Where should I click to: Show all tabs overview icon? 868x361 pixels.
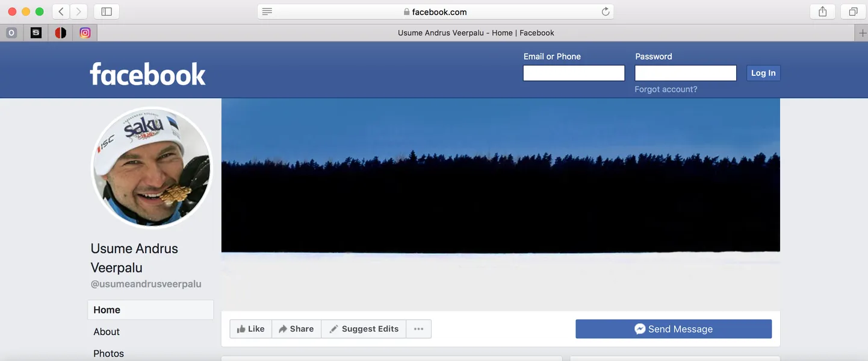click(853, 11)
